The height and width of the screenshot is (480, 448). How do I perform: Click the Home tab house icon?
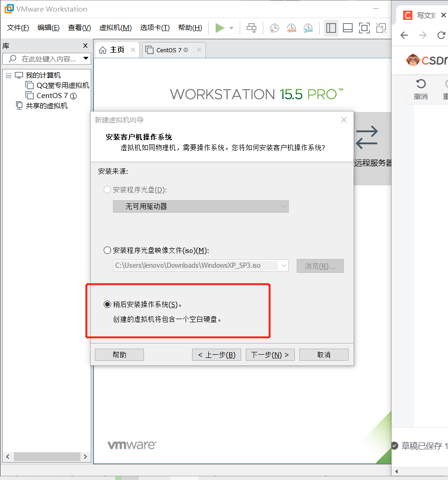tap(103, 50)
